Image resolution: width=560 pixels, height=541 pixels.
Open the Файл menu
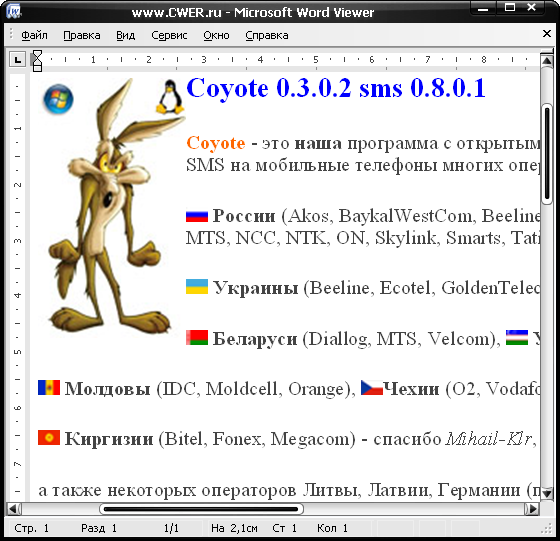(x=34, y=35)
